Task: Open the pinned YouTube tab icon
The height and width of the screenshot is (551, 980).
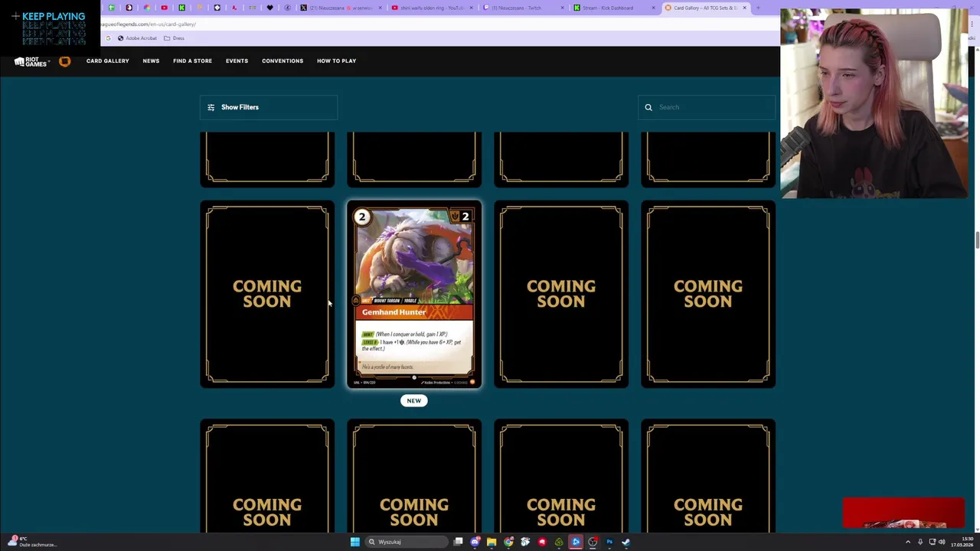Action: [164, 8]
